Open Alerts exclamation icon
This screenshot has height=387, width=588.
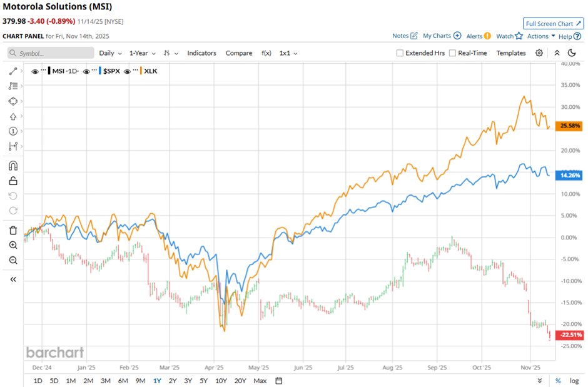[x=487, y=36]
